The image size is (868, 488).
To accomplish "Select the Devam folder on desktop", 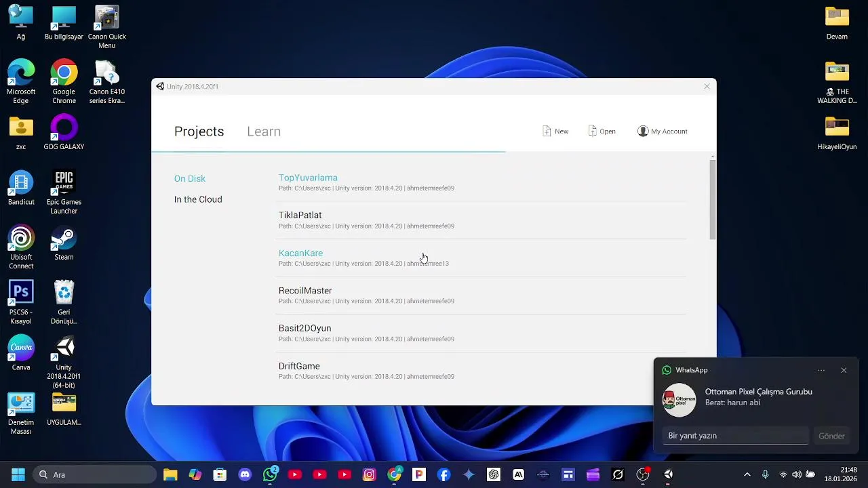I will pyautogui.click(x=837, y=22).
